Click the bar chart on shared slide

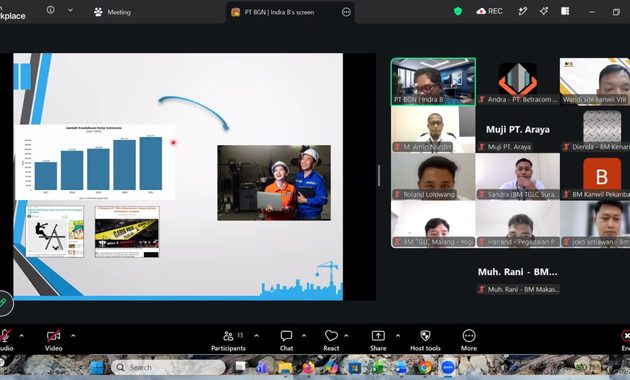pos(95,162)
